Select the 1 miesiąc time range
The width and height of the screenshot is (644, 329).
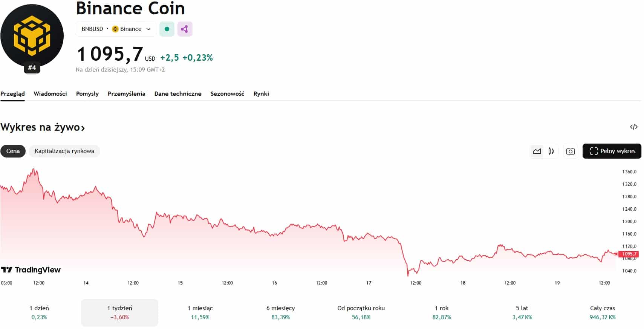click(200, 312)
